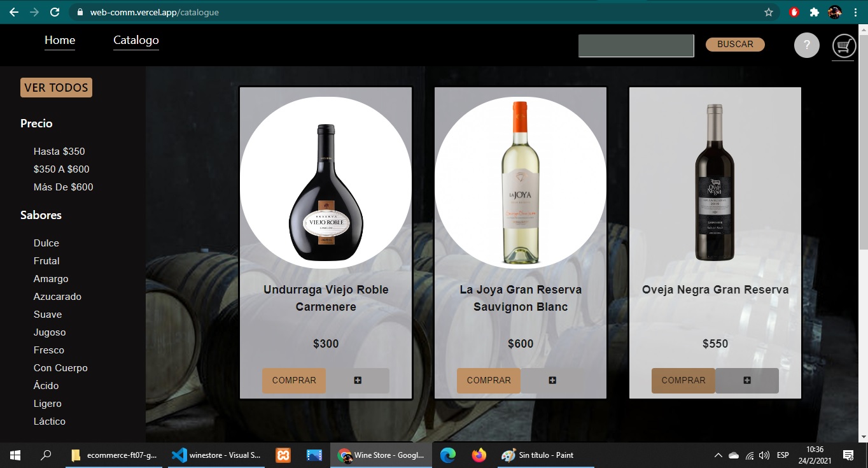Add La Joya Gran Reserva with plus icon
Screen dimensions: 868x468
point(551,379)
